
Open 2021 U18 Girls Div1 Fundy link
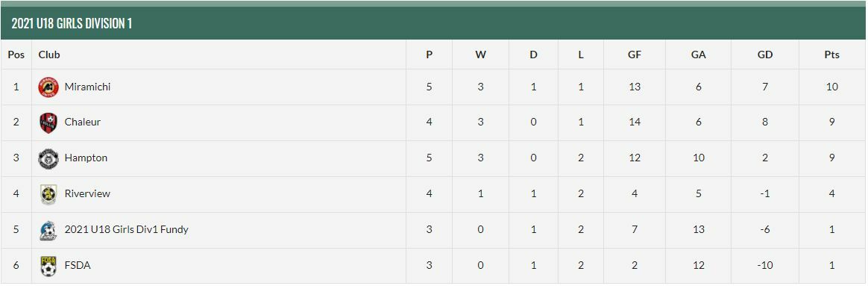pyautogui.click(x=126, y=229)
